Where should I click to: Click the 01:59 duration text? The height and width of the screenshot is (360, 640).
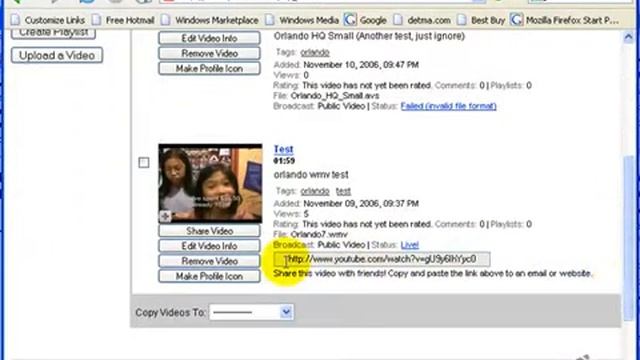(284, 161)
